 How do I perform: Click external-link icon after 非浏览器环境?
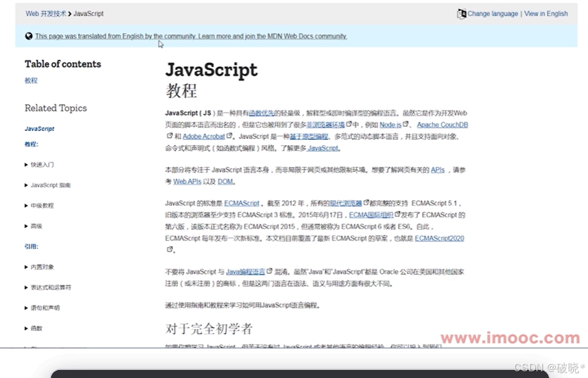click(349, 124)
